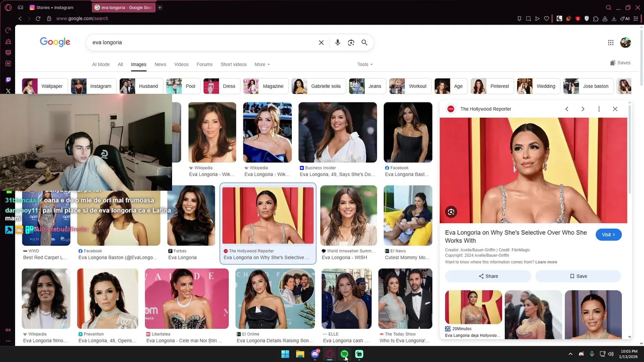Search by image with Google Lens
Viewport: 644px width, 362px height.
click(351, 43)
